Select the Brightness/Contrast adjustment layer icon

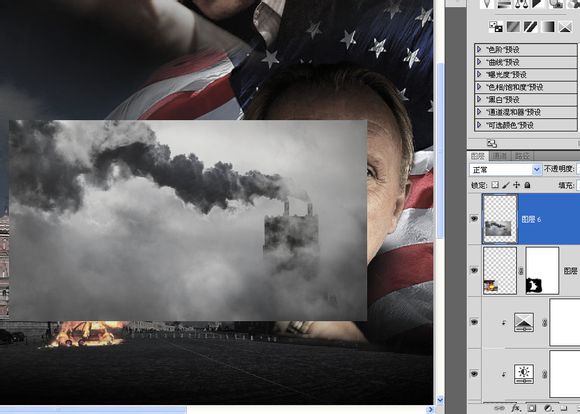(524, 374)
